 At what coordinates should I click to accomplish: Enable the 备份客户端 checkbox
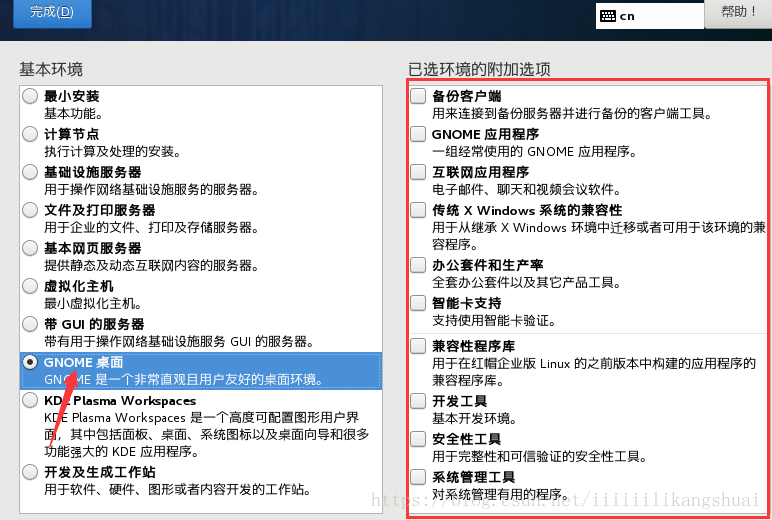click(418, 96)
